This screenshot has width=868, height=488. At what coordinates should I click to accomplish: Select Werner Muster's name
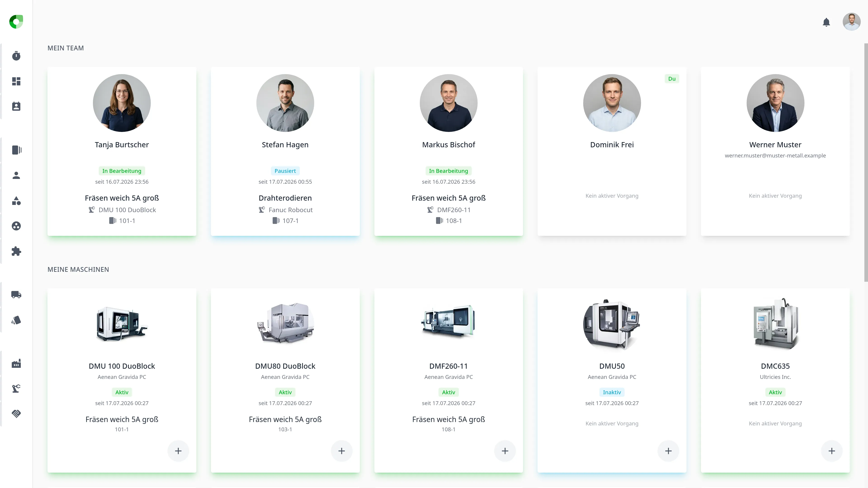(x=775, y=145)
